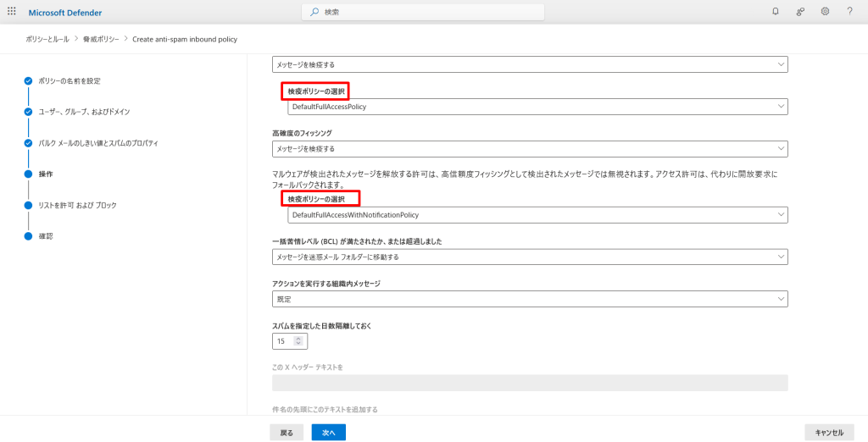The height and width of the screenshot is (442, 868).
Task: Open the settings gear icon
Action: coord(825,12)
